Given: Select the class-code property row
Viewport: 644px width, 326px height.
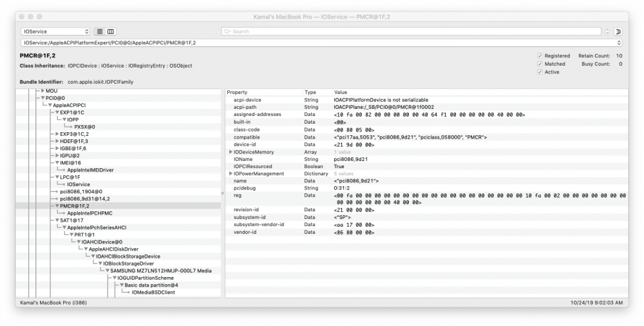Looking at the screenshot, I should pyautogui.click(x=427, y=129).
